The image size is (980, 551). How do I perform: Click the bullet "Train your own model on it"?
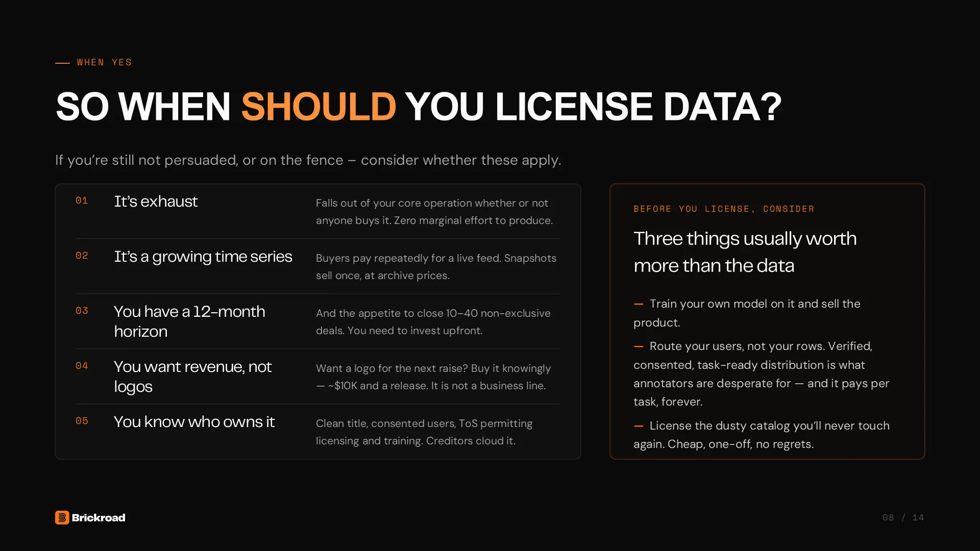coord(747,313)
